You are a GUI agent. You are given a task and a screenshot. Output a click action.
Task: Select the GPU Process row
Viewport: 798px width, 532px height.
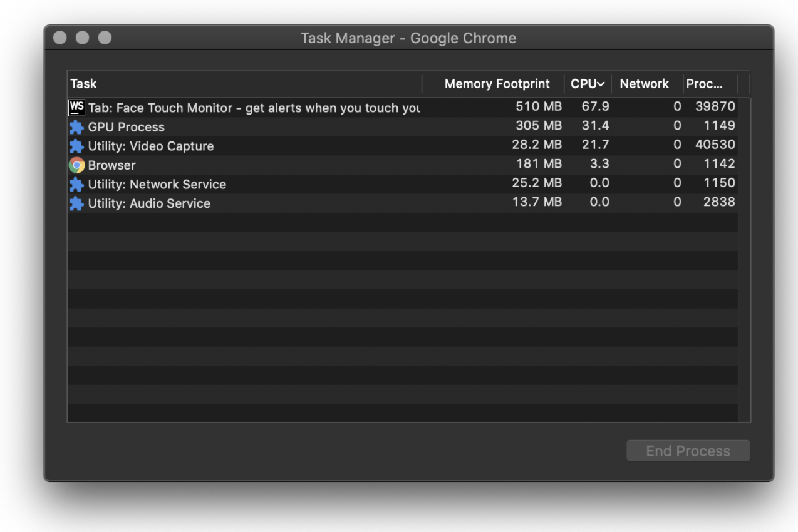point(403,127)
